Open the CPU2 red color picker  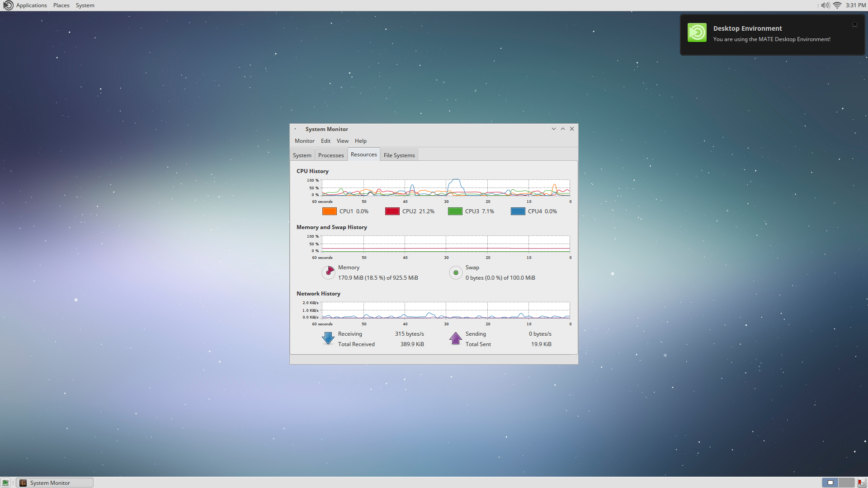392,211
